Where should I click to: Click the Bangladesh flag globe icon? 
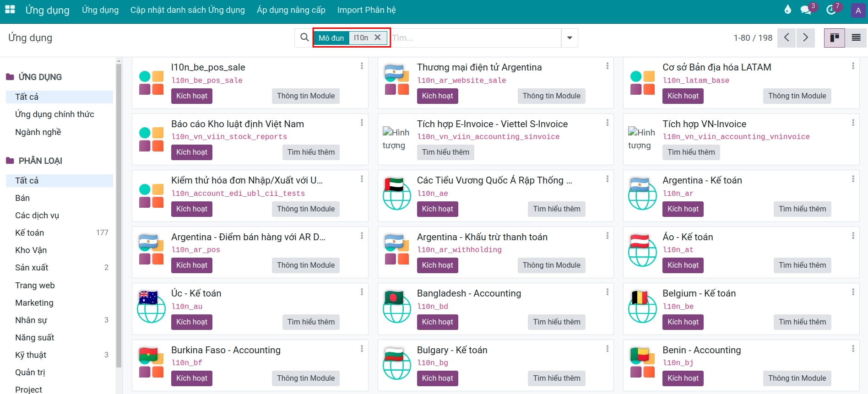(397, 307)
